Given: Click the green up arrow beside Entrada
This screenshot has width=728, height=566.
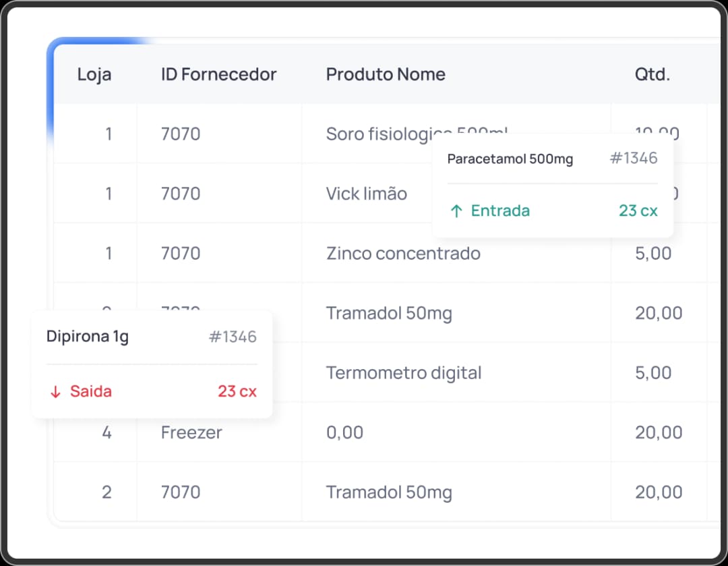Looking at the screenshot, I should (x=456, y=211).
